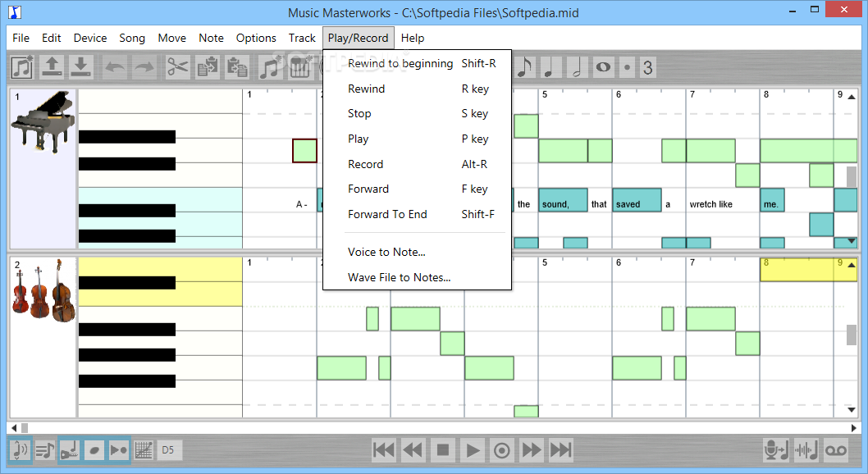Image resolution: width=868 pixels, height=474 pixels.
Task: Click the Play transport button
Action: tap(473, 450)
